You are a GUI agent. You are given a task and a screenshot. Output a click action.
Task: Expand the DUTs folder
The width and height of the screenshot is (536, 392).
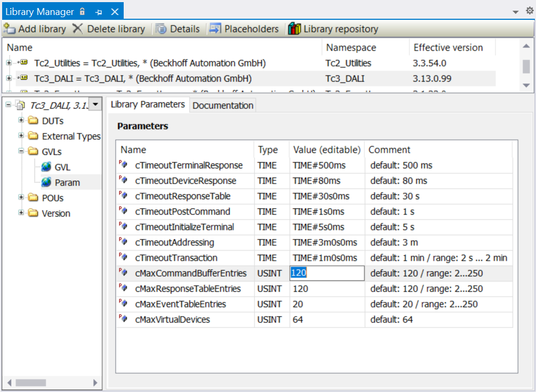[x=21, y=120]
